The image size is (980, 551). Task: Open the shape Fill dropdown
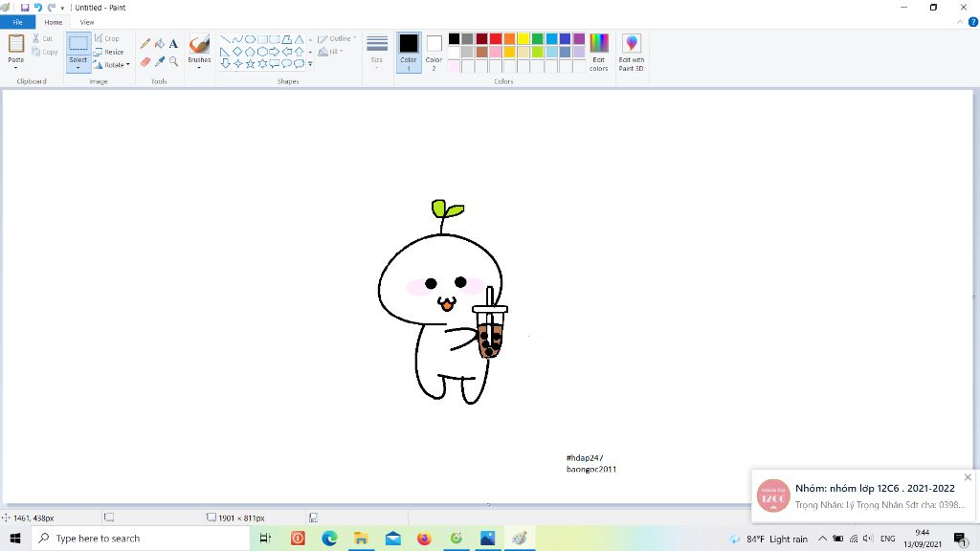331,52
